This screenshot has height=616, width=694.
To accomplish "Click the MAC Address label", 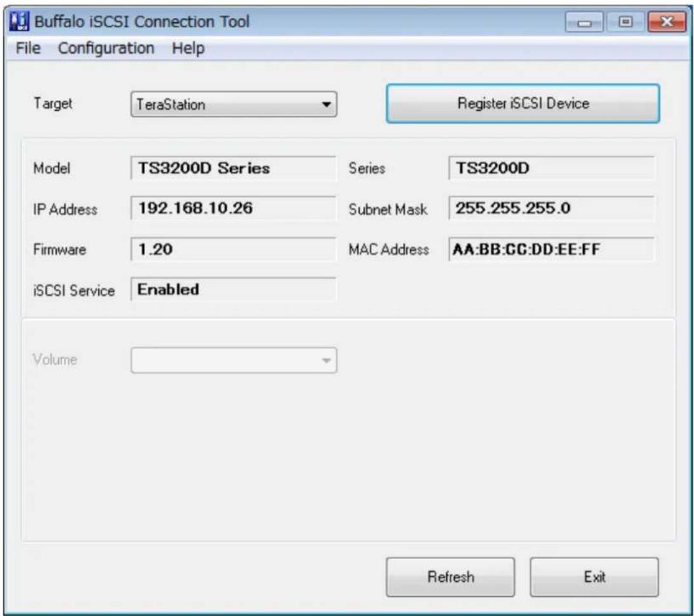I will (x=388, y=249).
